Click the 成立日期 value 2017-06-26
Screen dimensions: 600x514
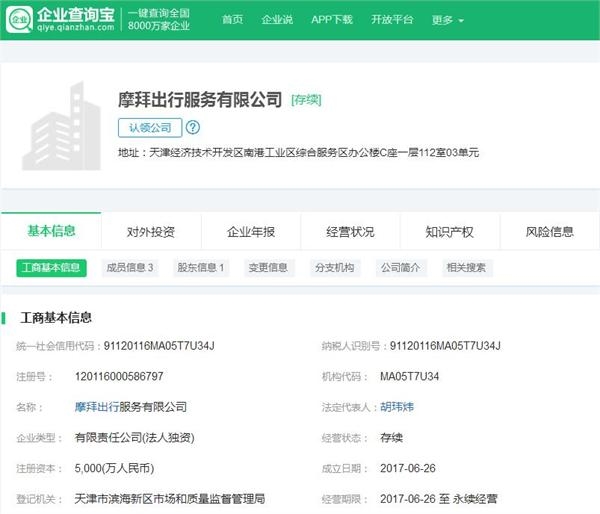tap(408, 468)
